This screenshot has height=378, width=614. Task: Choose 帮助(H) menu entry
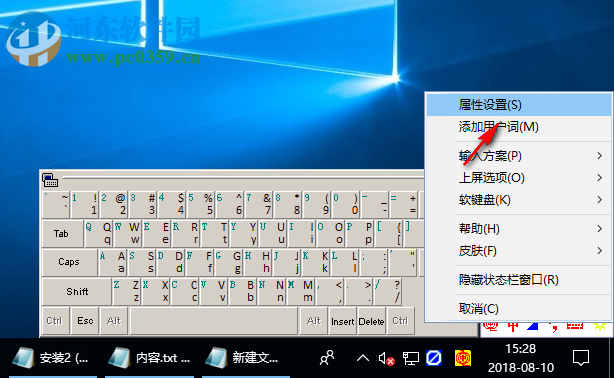point(519,228)
